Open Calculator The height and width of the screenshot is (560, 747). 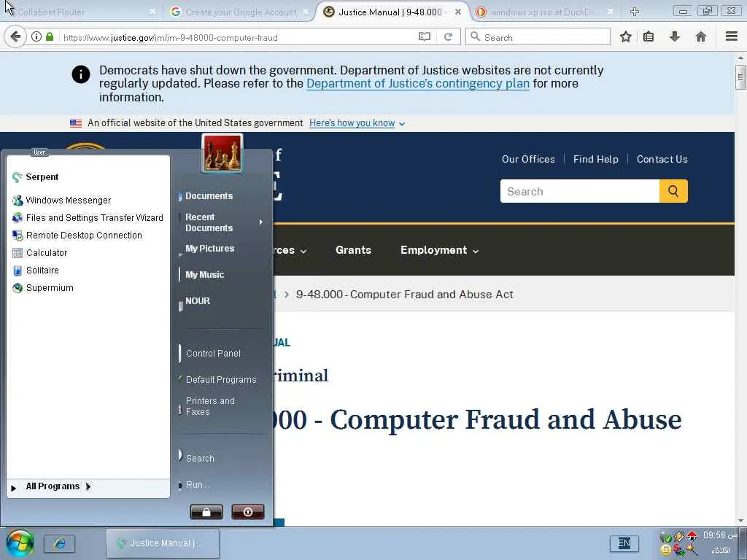(x=40, y=253)
